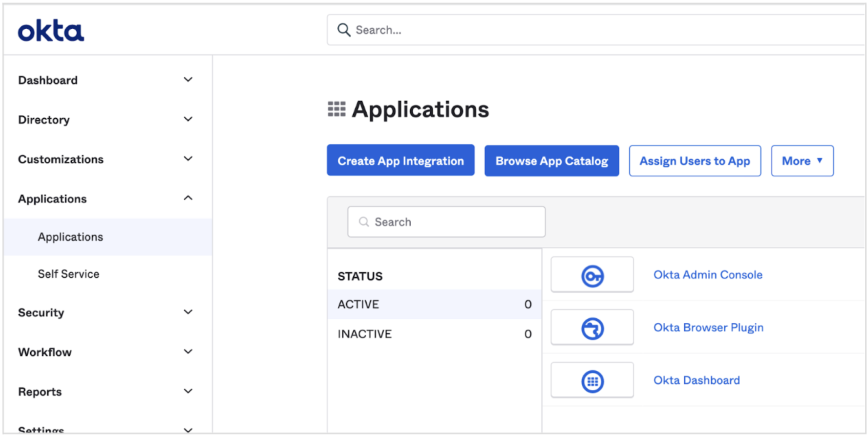The height and width of the screenshot is (437, 868).
Task: Select Security in the sidebar
Action: pos(41,313)
